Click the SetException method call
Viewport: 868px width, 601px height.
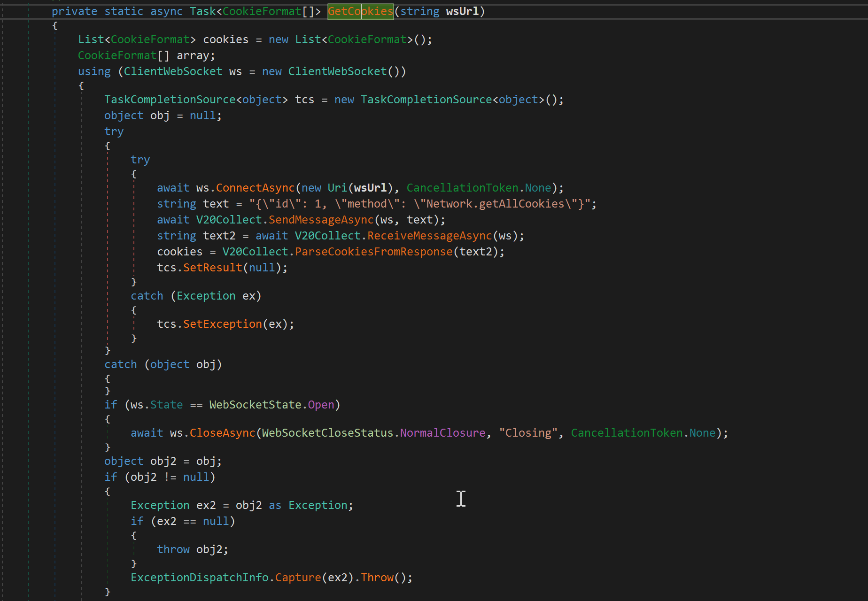(222, 324)
